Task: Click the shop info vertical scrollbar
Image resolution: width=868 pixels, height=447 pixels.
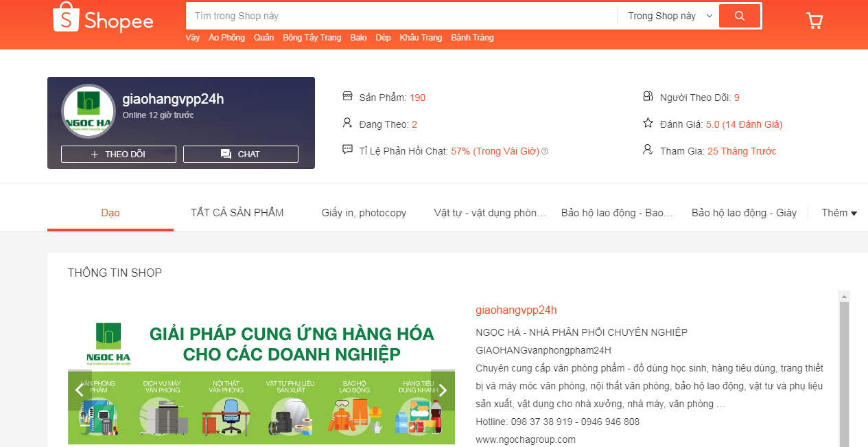Action: pyautogui.click(x=845, y=374)
